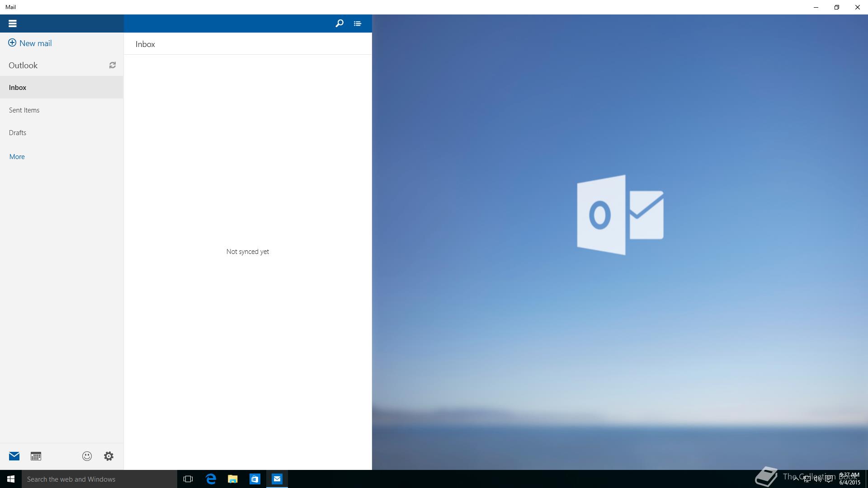Screen dimensions: 868x488
Task: Close the Mail window
Action: [x=858, y=7]
